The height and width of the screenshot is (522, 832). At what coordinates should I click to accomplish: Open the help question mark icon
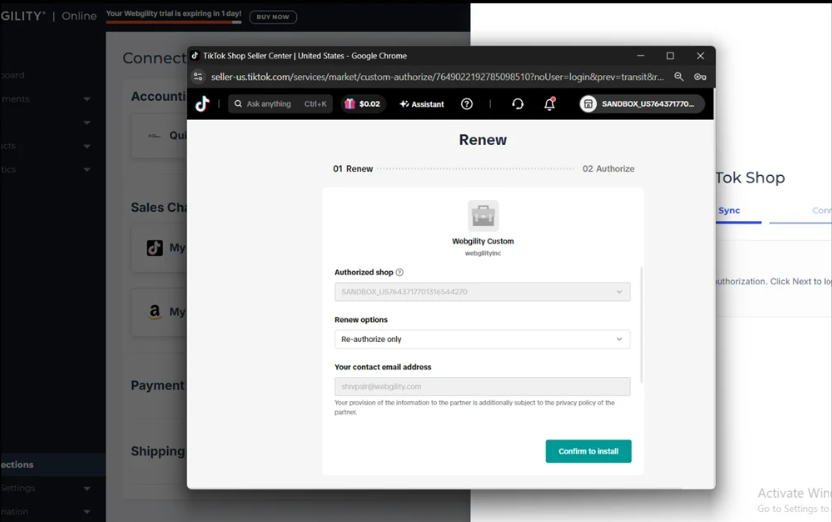coord(466,104)
